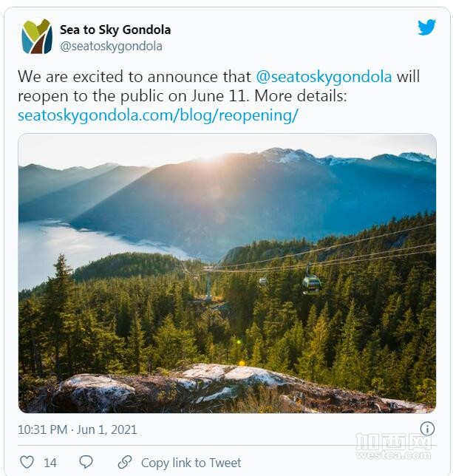Click the Twitter bird logo
Viewport: 453px width, 476px height.
tap(426, 28)
